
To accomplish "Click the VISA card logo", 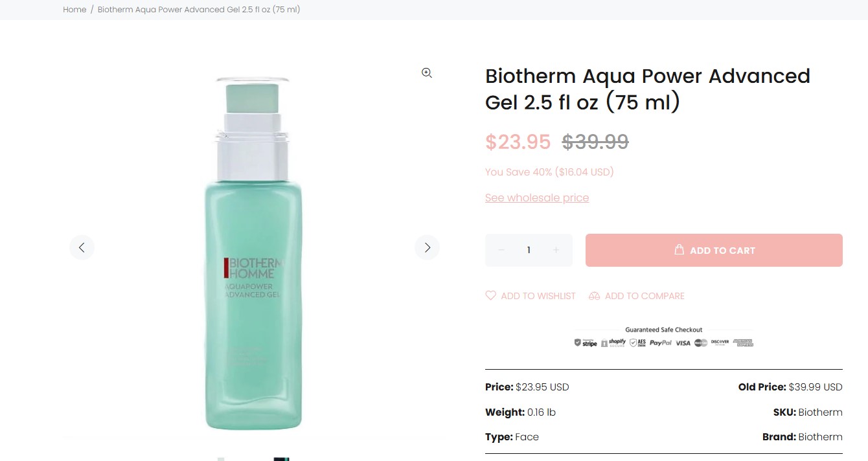I will tap(683, 343).
